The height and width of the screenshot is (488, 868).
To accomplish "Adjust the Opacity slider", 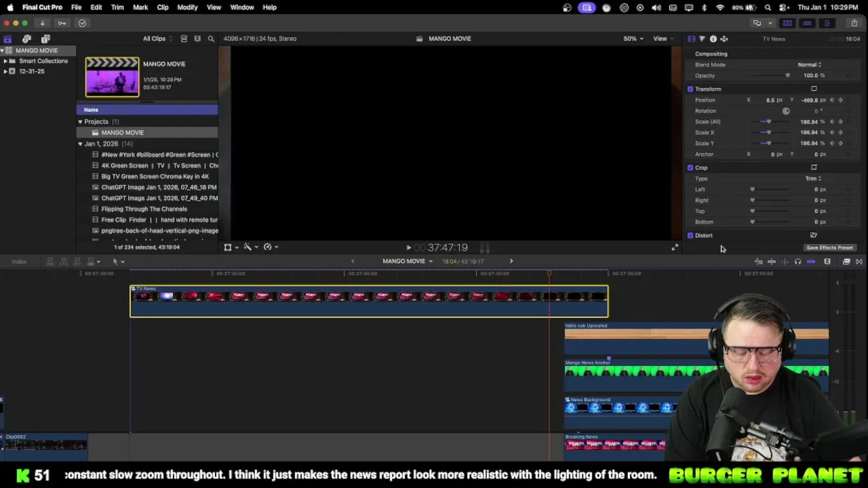I will coord(770,75).
